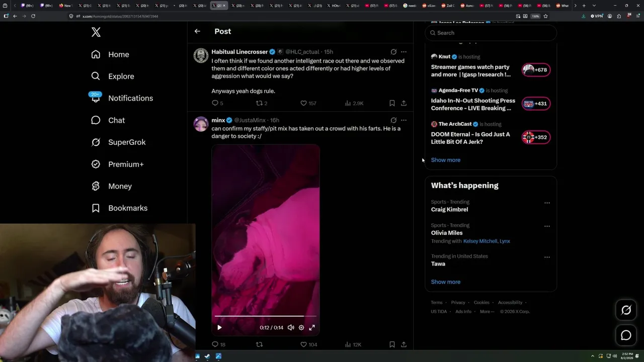Viewport: 644px width, 362px height.
Task: Share minx's post
Action: tap(404, 344)
